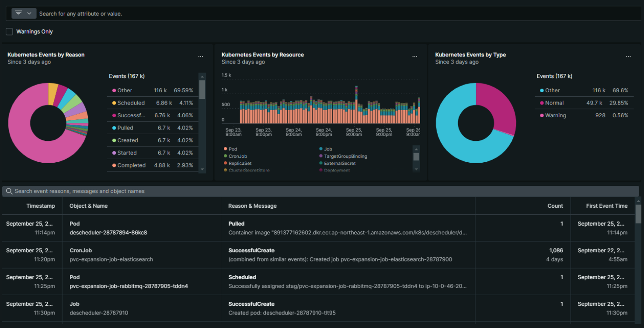This screenshot has width=644, height=328.
Task: Click scroll-down arrow of Resource legend scrollbar
Action: pyautogui.click(x=416, y=169)
